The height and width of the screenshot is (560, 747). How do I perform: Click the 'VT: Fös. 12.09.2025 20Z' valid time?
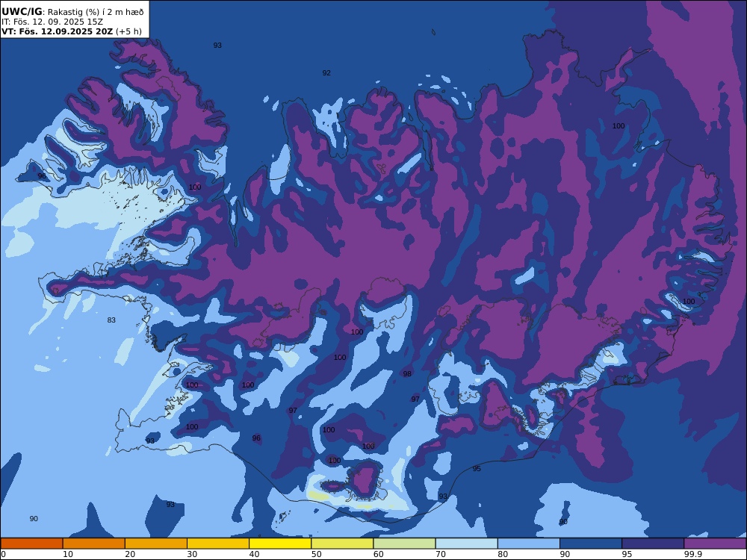(x=58, y=31)
